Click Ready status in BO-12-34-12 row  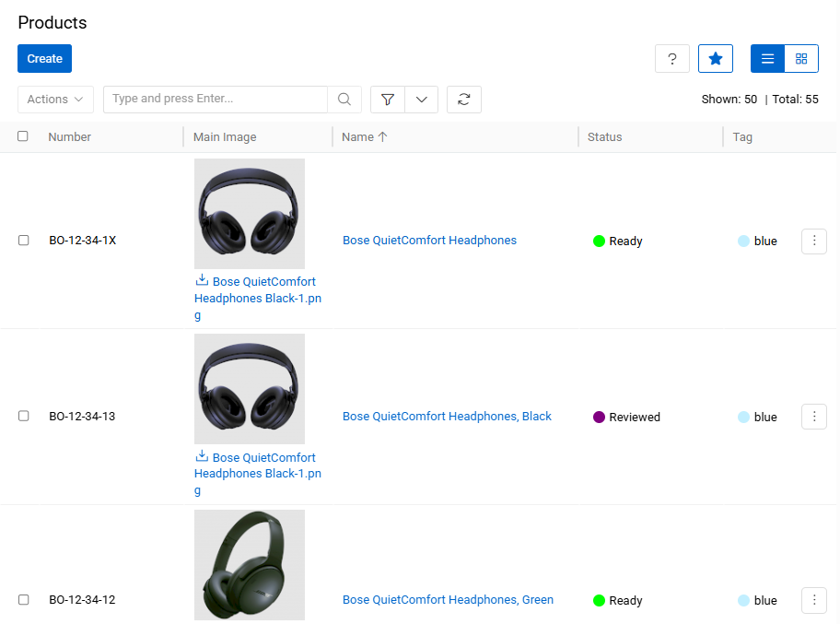click(618, 600)
